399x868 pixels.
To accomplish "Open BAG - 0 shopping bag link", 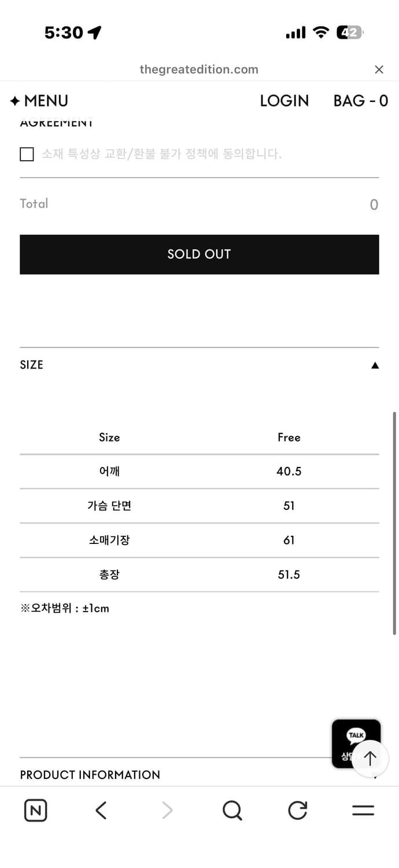I will coord(360,101).
